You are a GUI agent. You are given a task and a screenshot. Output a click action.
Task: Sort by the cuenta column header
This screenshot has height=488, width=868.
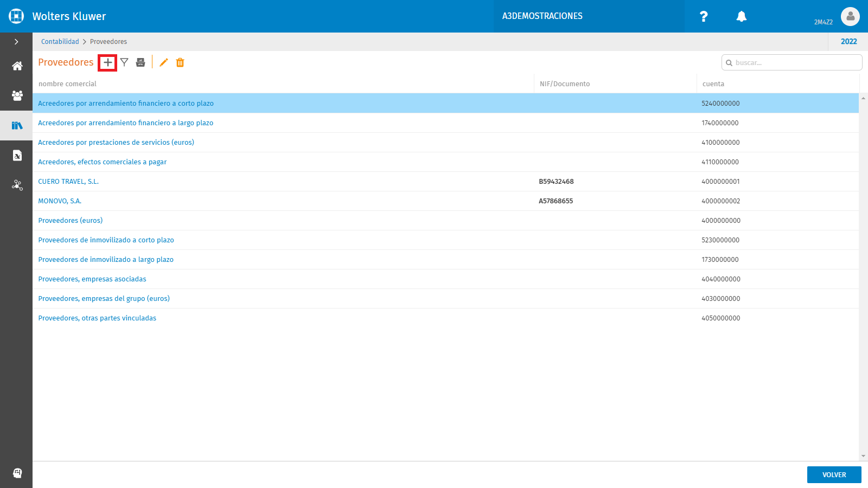(713, 84)
